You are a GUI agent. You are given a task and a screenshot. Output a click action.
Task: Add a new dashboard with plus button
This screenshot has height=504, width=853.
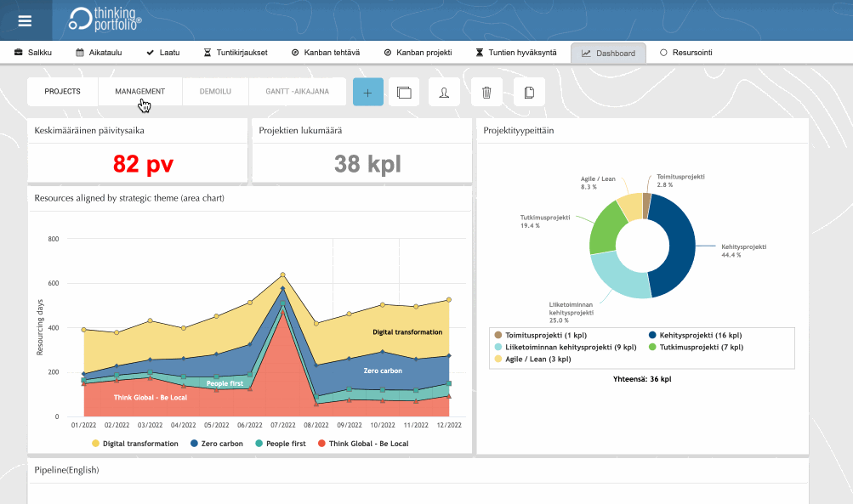(367, 93)
